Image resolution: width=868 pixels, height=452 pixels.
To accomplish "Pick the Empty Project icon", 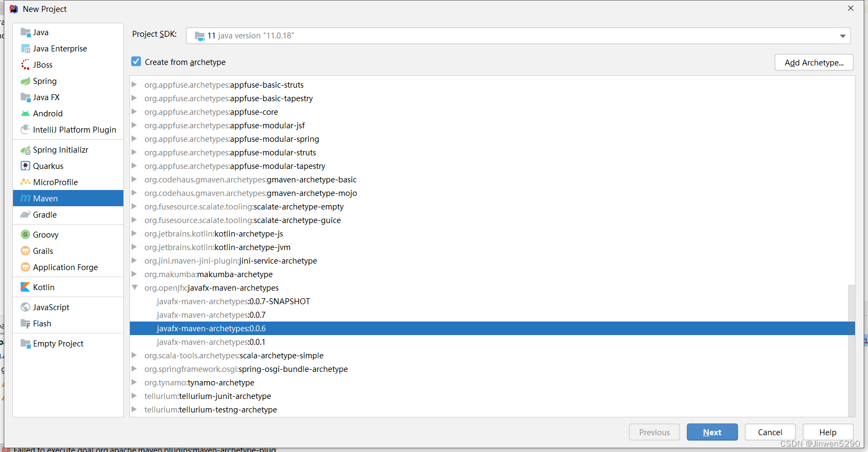I will coord(25,344).
